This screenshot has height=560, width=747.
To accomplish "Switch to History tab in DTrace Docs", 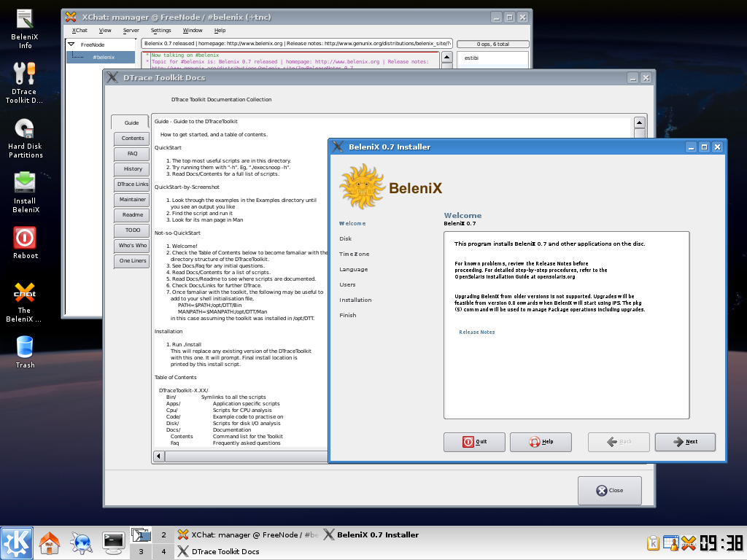I will [132, 168].
